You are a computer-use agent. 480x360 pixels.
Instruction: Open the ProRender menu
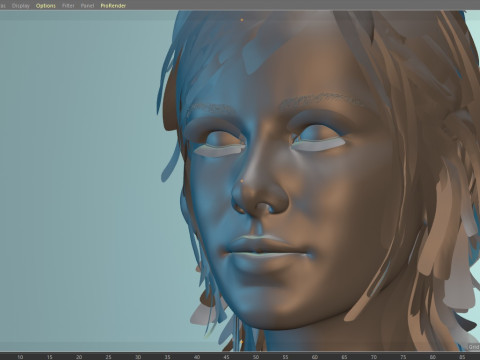pos(113,6)
